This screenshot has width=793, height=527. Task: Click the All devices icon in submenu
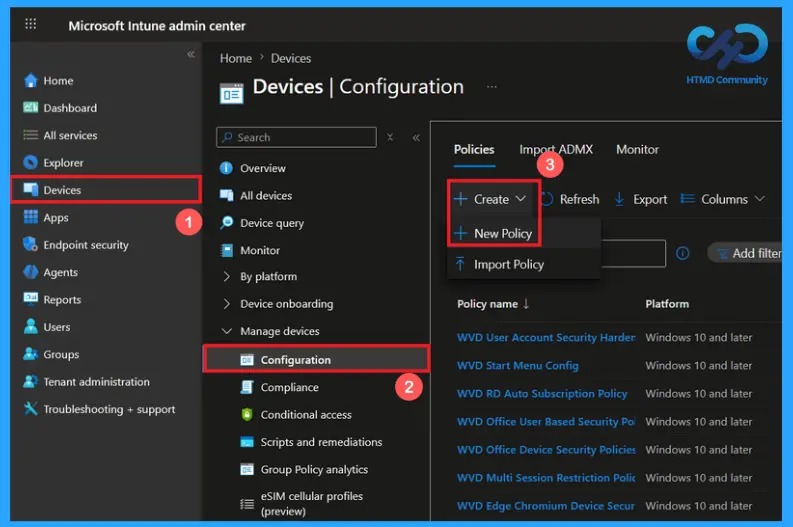[x=227, y=195]
